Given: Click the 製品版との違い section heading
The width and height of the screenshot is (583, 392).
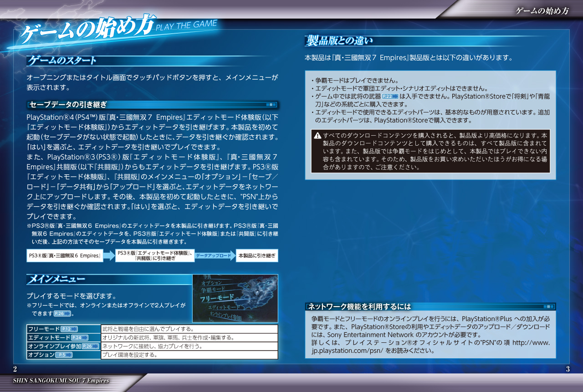Looking at the screenshot, I should pyautogui.click(x=339, y=41).
